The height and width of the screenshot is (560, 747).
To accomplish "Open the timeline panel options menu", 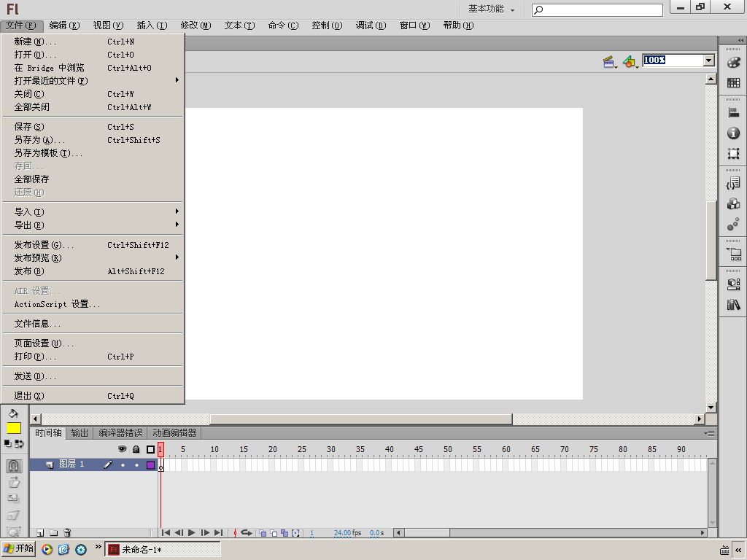I will [x=709, y=433].
